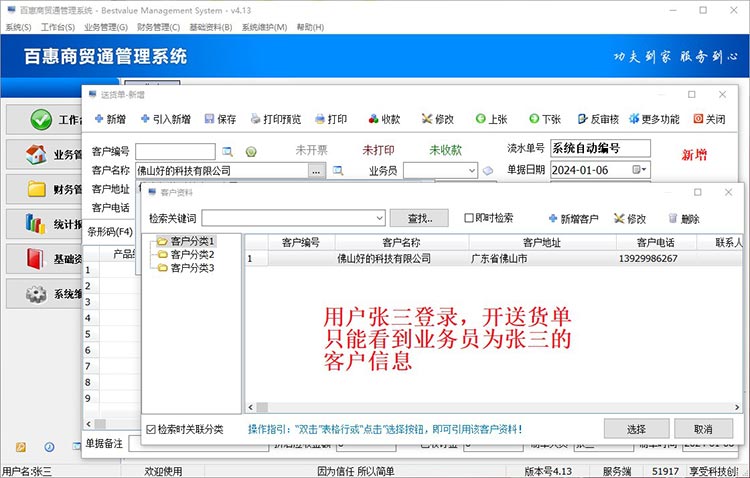Click the ellipsis button in 客户名称 field
Viewport: 750px width, 478px height.
click(x=316, y=170)
